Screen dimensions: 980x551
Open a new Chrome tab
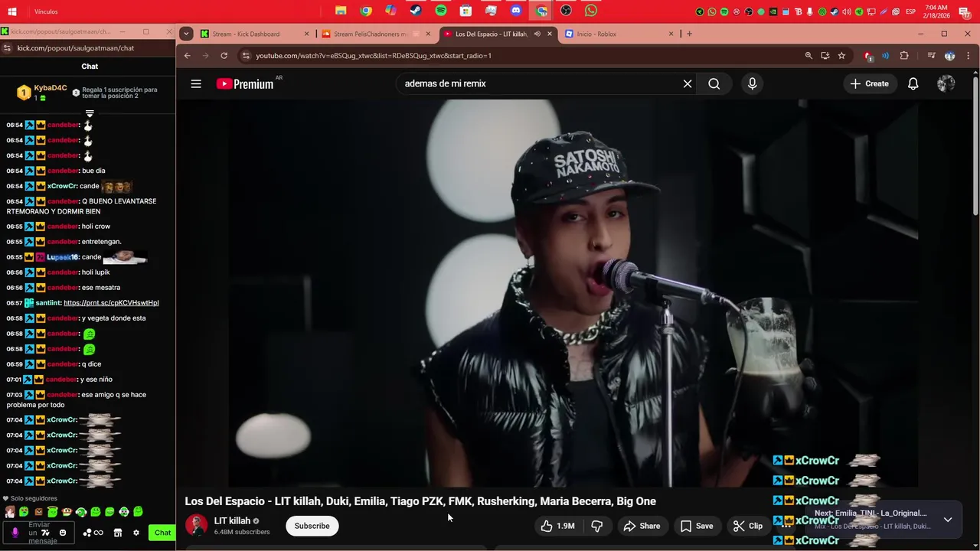pos(689,34)
